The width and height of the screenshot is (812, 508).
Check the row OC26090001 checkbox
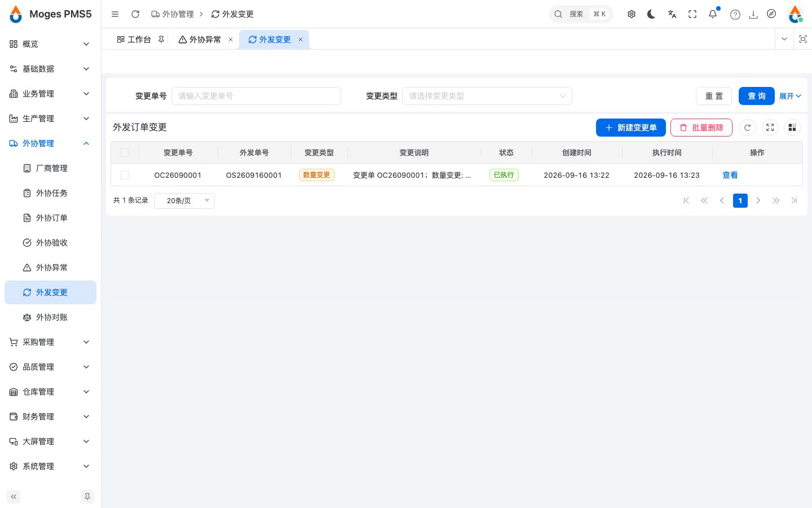125,175
